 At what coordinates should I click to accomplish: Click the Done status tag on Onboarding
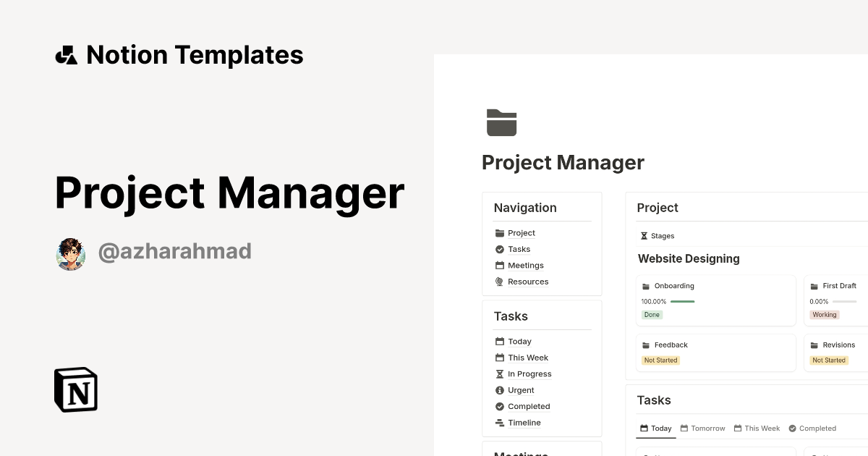pyautogui.click(x=652, y=314)
